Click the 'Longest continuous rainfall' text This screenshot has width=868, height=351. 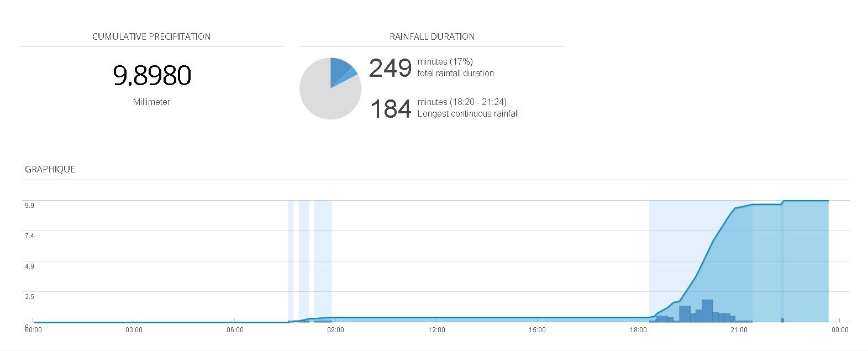[x=468, y=114]
